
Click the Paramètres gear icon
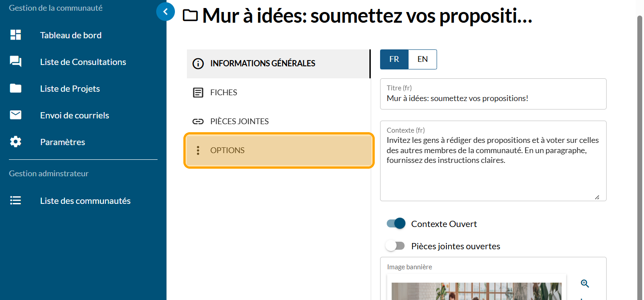point(16,142)
